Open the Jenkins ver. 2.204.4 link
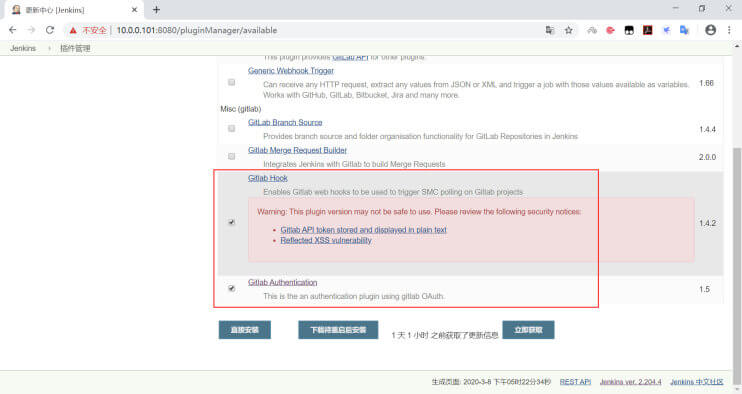This screenshot has height=394, width=742. [x=630, y=382]
